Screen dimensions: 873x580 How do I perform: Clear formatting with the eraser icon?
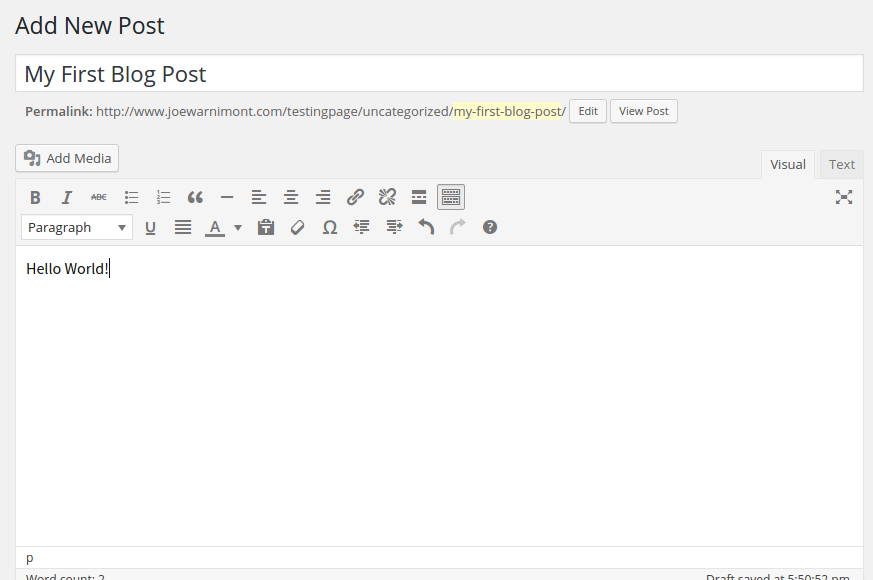(297, 227)
